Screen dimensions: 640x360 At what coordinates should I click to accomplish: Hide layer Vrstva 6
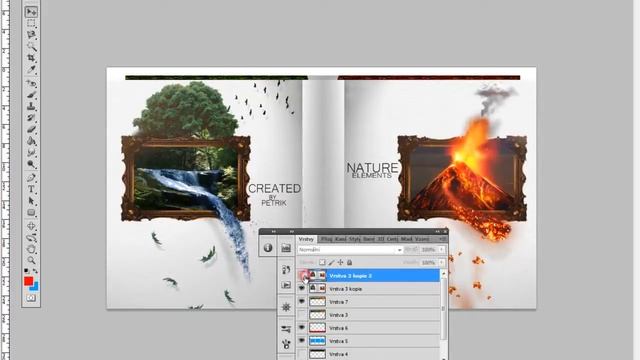point(302,328)
